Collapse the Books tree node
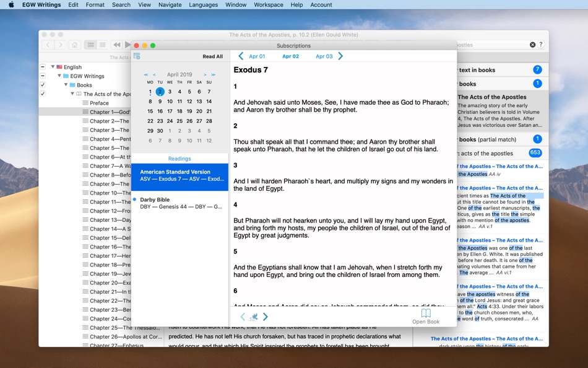588x368 pixels. pyautogui.click(x=66, y=85)
